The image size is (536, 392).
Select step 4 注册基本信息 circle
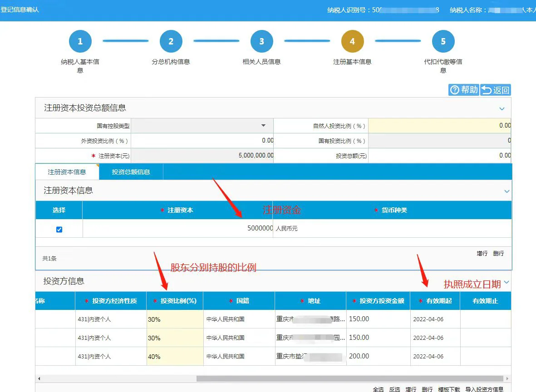[352, 42]
